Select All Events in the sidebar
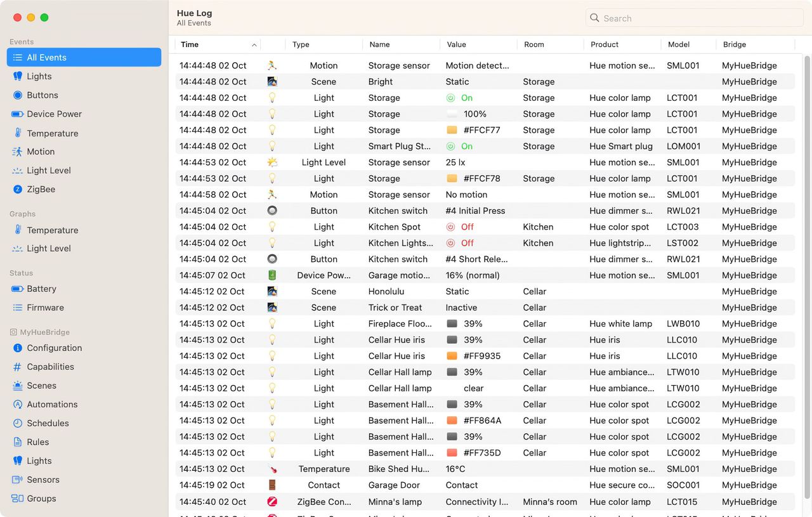812x517 pixels. pos(84,57)
